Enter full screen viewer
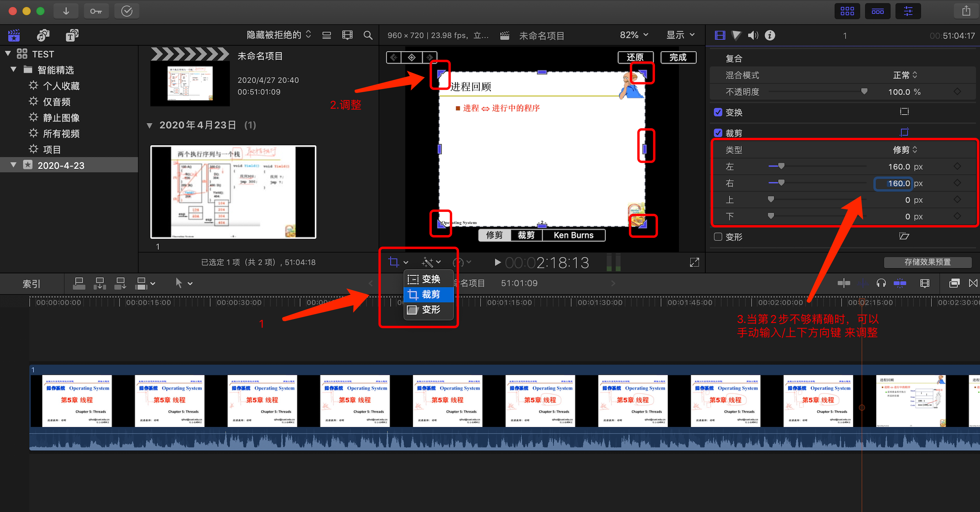 pyautogui.click(x=695, y=262)
